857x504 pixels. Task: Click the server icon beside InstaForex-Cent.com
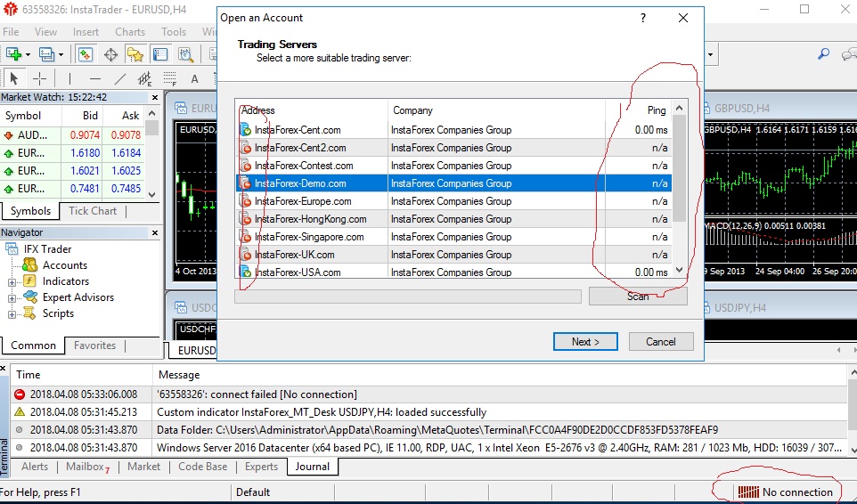click(246, 130)
